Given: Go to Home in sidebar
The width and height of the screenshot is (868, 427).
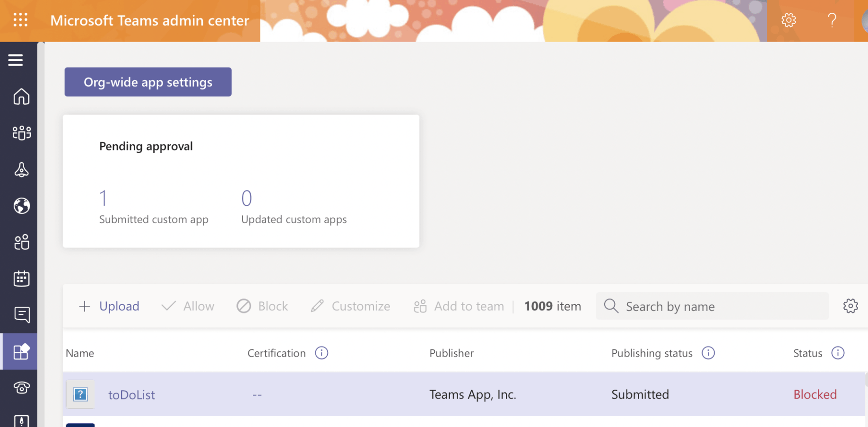Looking at the screenshot, I should [21, 96].
